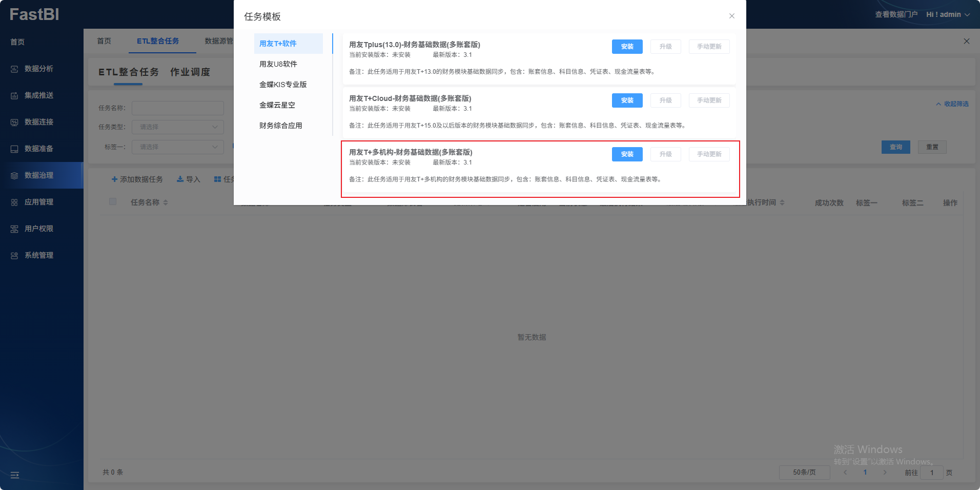The width and height of the screenshot is (980, 490).
Task: Open the 标签一 filter dropdown
Action: pos(177,147)
